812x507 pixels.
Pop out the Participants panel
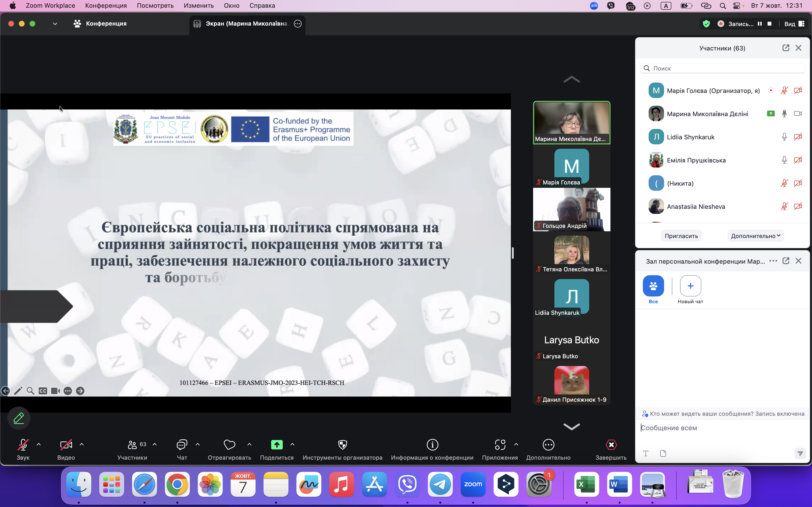(x=785, y=48)
